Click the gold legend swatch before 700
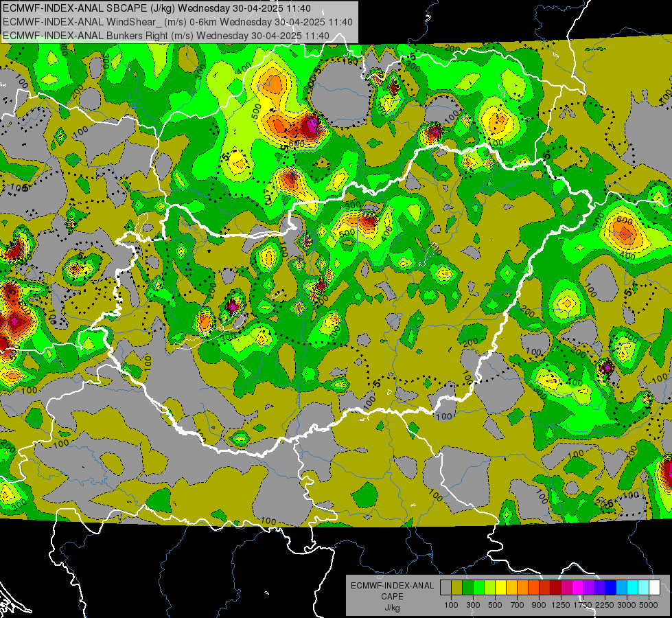The image size is (672, 618). click(x=511, y=588)
